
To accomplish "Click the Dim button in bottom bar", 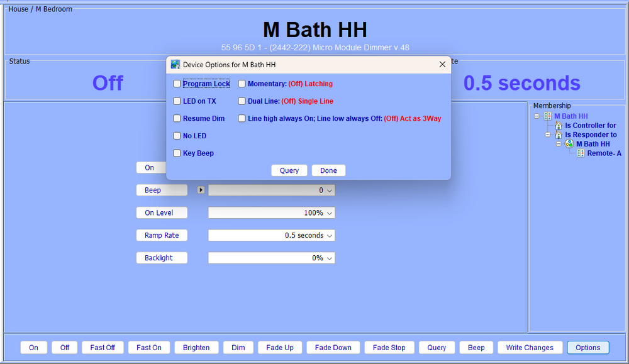I will (238, 348).
